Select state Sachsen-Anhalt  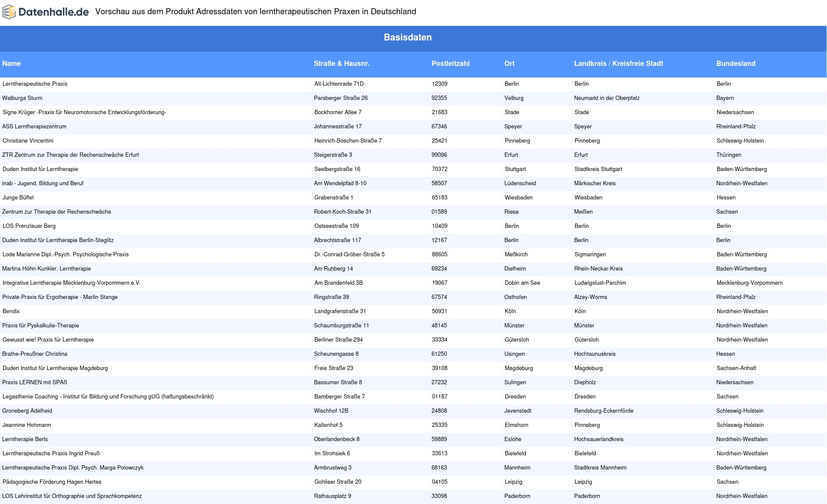pos(737,368)
